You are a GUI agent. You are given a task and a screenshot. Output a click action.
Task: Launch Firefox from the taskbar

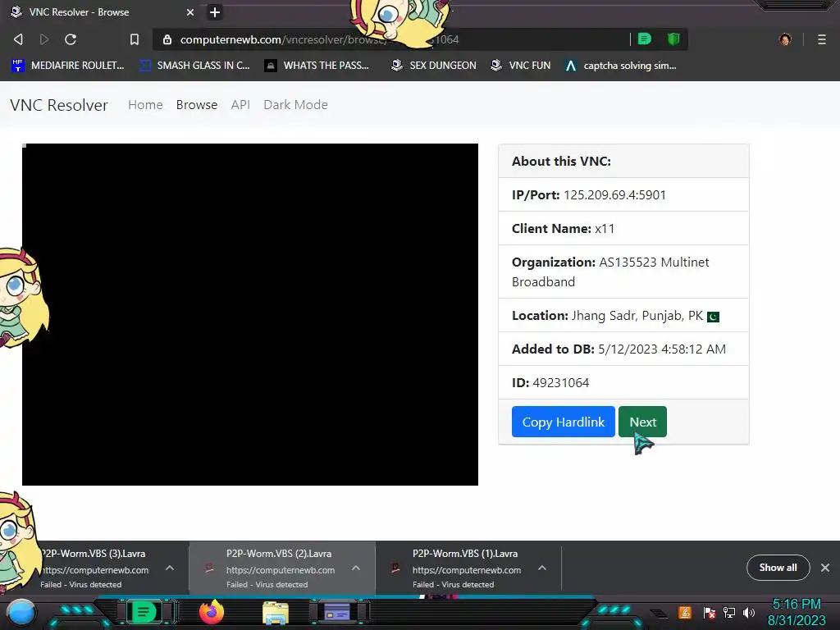[x=212, y=612]
